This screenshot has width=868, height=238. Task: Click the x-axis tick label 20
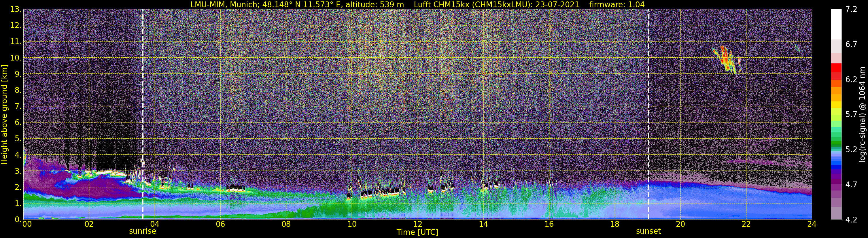[680, 224]
